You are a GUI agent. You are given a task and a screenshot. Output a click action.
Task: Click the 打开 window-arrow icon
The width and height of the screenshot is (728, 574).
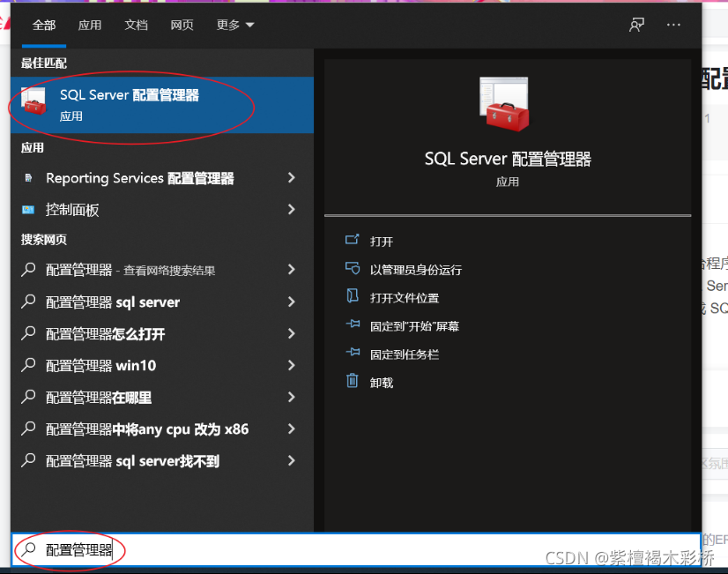(353, 240)
